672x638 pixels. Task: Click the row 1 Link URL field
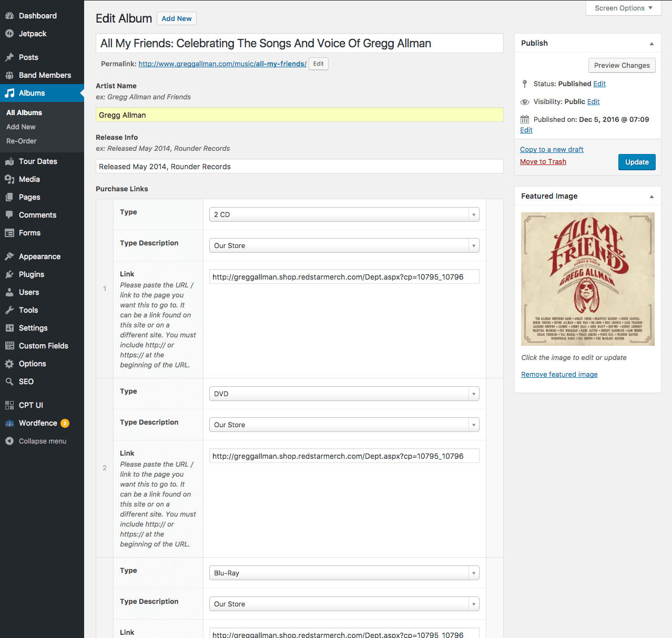pyautogui.click(x=344, y=277)
